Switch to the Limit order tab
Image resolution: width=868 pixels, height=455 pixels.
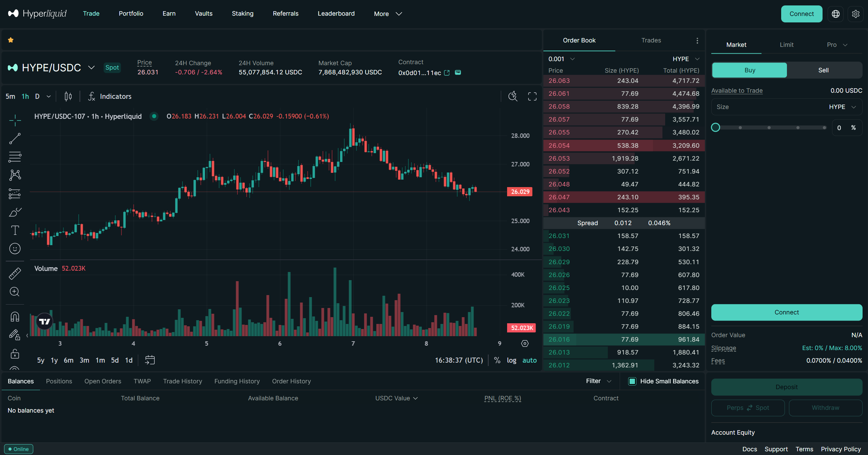click(786, 45)
